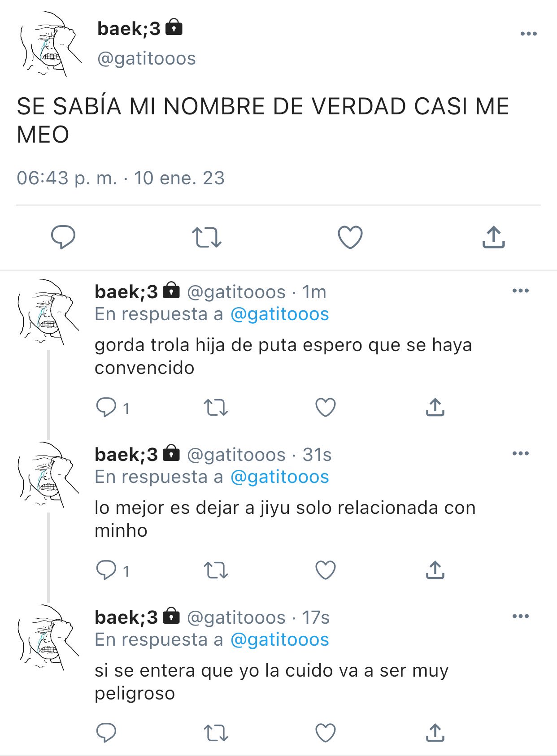Share the 'gorda trola' reply
Viewport: 557px width, 756px height.
pos(435,407)
